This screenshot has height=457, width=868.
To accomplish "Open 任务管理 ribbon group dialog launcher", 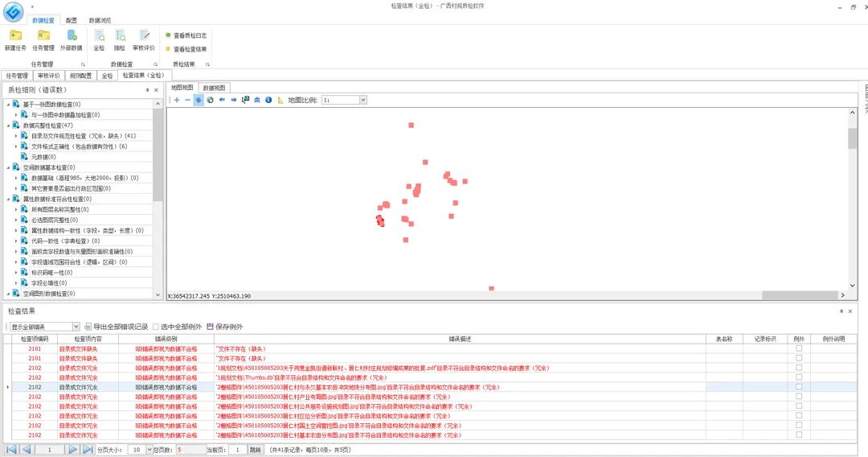I will [x=83, y=64].
